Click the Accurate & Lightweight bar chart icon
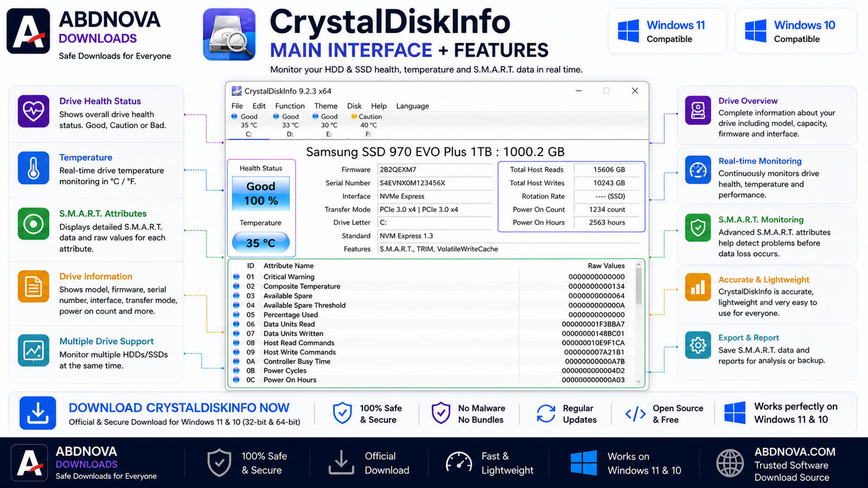 [698, 287]
